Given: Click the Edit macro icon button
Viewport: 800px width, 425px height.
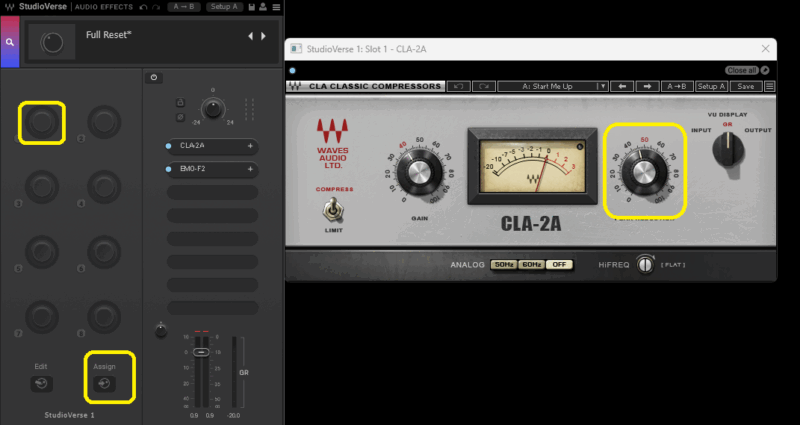Looking at the screenshot, I should [41, 384].
